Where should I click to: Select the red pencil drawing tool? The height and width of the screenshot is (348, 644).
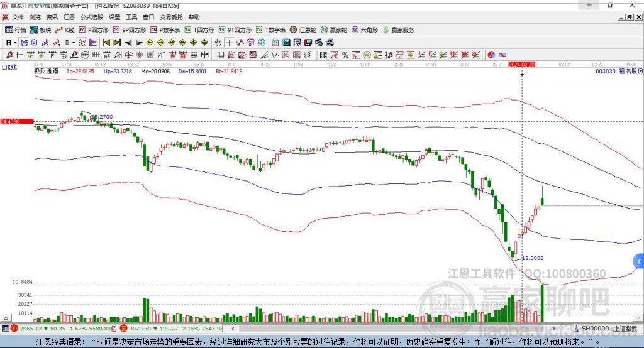pyautogui.click(x=9, y=55)
